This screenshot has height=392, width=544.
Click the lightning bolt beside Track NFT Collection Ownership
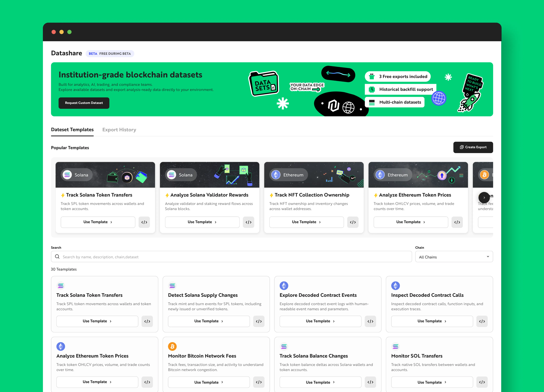[x=272, y=195]
